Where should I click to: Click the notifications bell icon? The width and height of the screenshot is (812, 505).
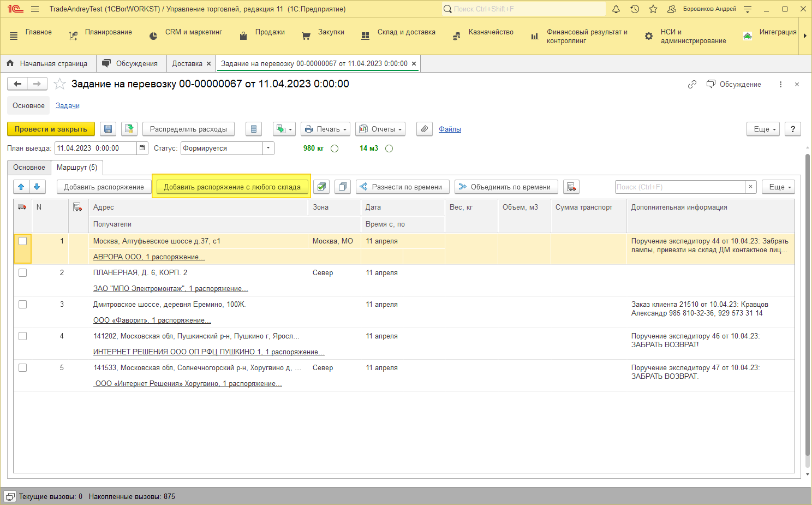pos(616,9)
